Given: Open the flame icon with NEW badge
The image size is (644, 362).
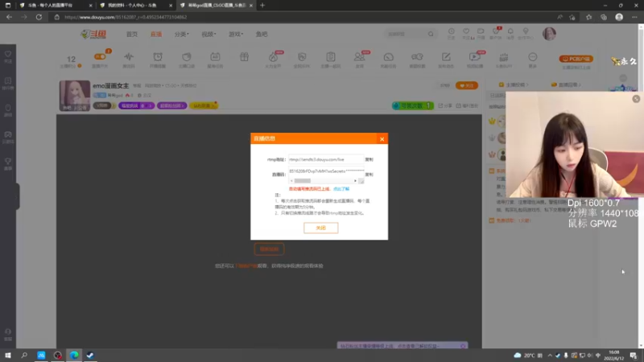Looking at the screenshot, I should (x=273, y=59).
